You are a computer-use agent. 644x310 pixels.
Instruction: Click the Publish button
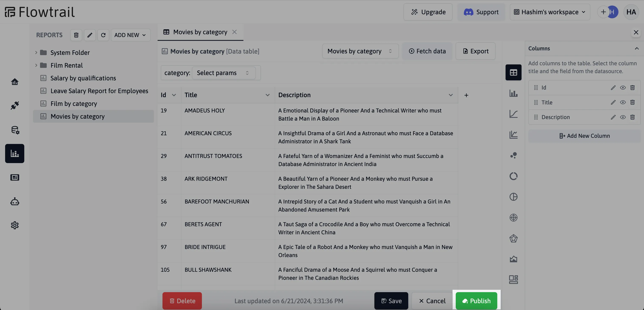click(476, 301)
